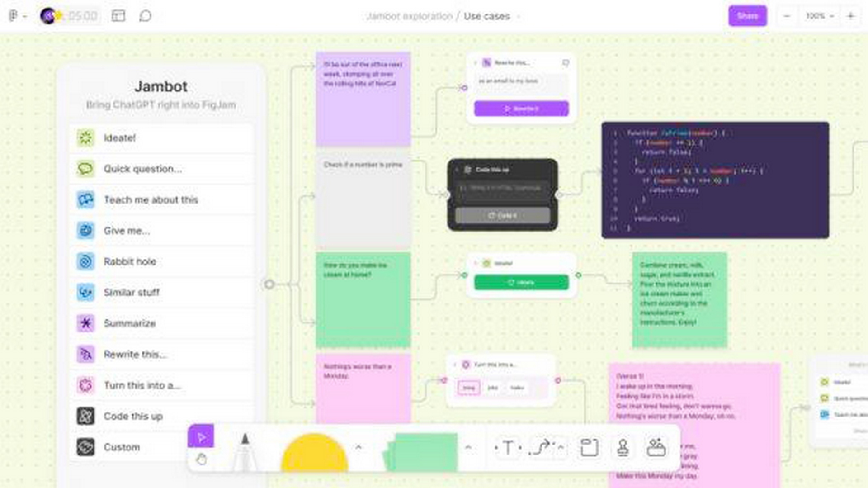Image resolution: width=868 pixels, height=488 pixels.
Task: Select Turn this into a... in Jambot list
Action: 161,385
